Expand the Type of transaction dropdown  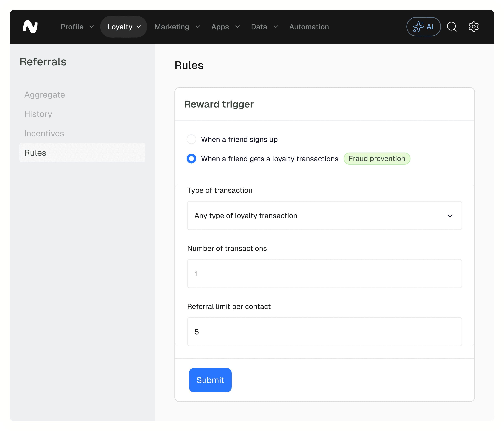click(x=324, y=216)
